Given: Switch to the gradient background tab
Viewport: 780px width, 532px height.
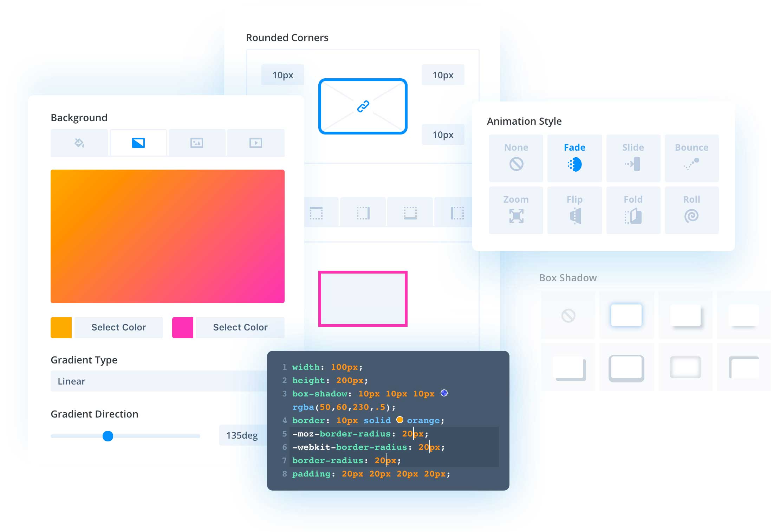Looking at the screenshot, I should [138, 143].
